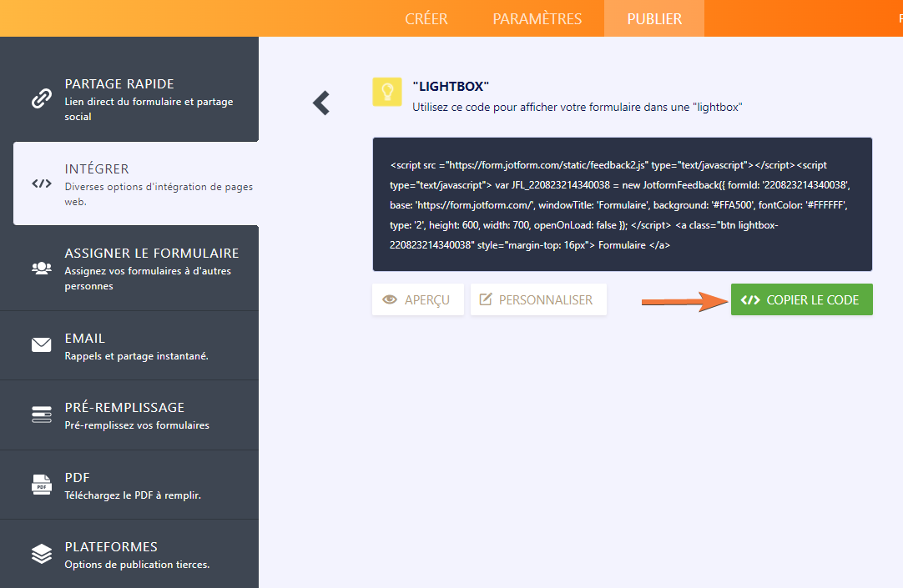Click the 'Utilisez ce code pour afficher' description

577,107
